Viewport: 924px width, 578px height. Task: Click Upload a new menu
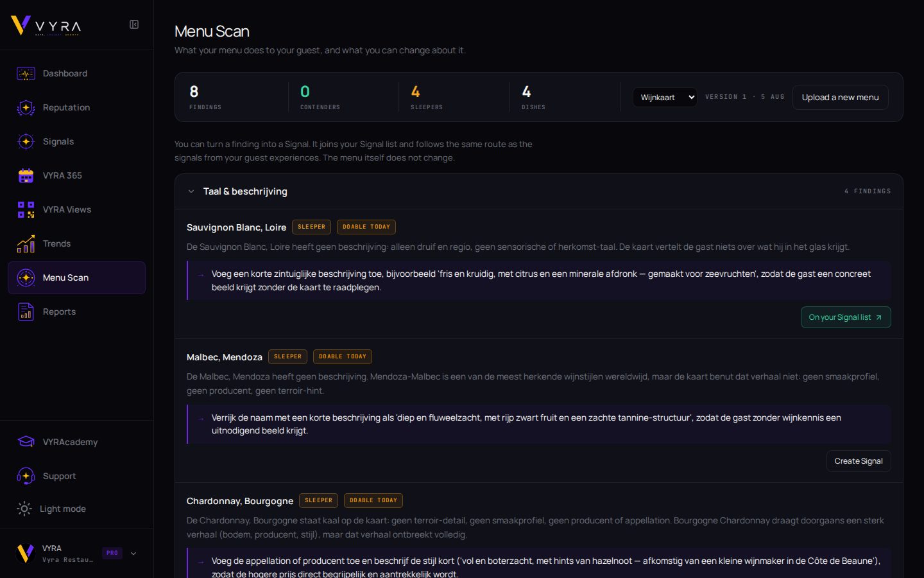pos(840,98)
